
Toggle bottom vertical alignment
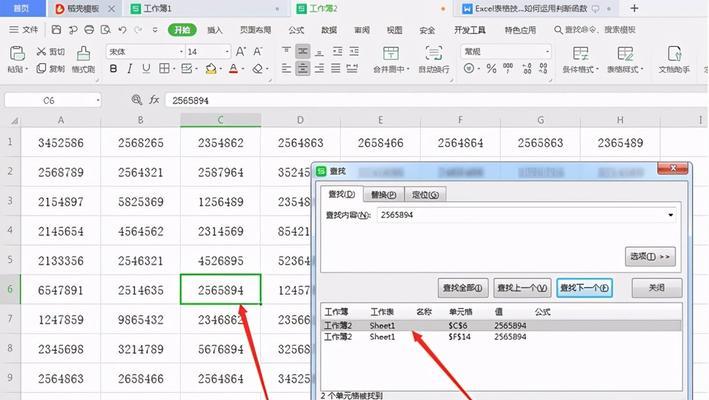pos(319,52)
